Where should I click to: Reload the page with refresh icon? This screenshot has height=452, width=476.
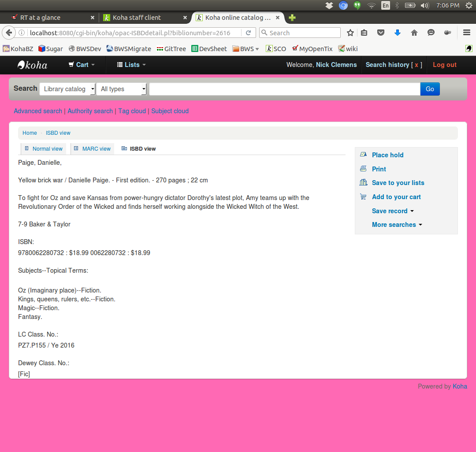click(x=248, y=33)
